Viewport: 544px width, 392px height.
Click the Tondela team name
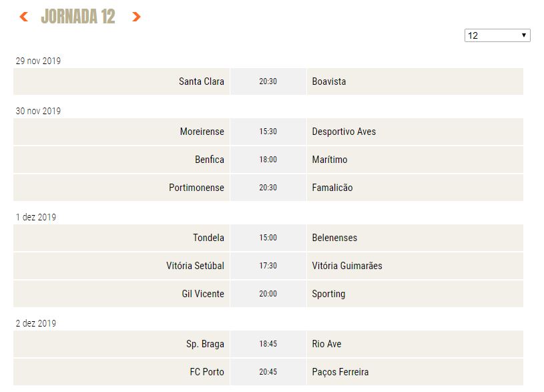pyautogui.click(x=208, y=238)
